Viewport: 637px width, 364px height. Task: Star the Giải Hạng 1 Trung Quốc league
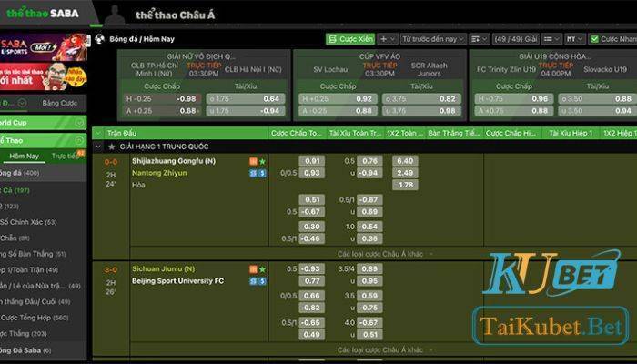[x=112, y=147]
